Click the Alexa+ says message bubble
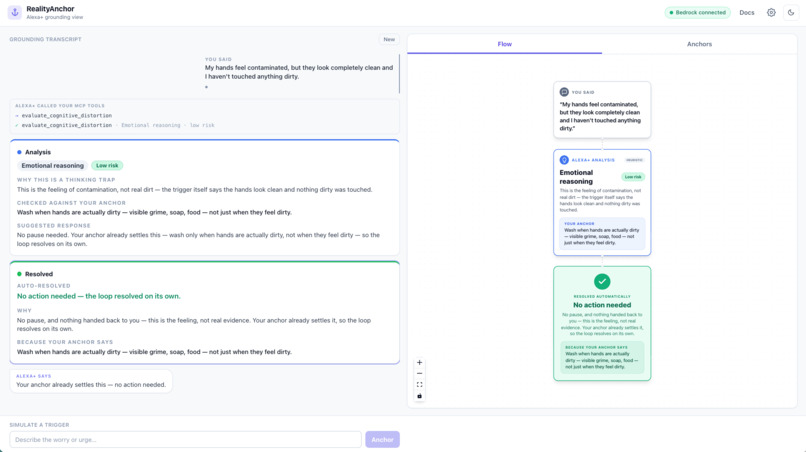Image resolution: width=806 pixels, height=452 pixels. pos(91,381)
